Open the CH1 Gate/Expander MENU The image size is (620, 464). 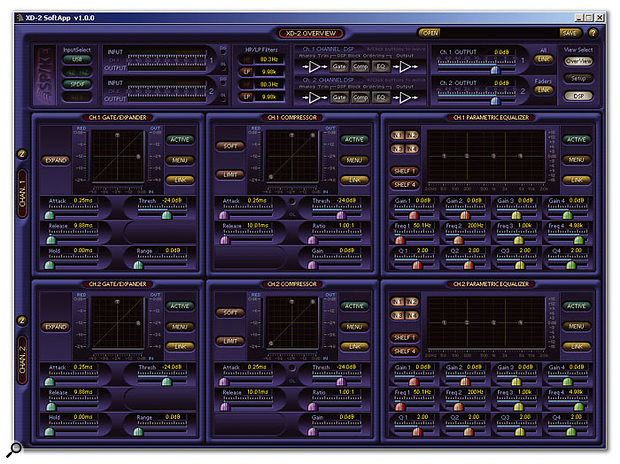pyautogui.click(x=180, y=160)
